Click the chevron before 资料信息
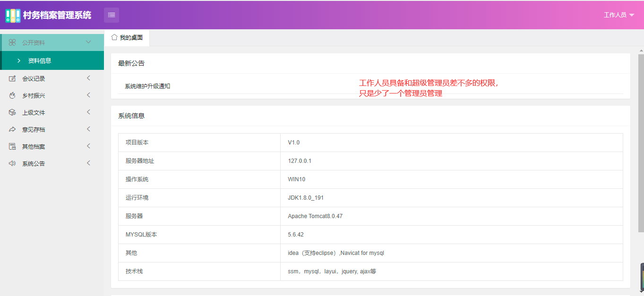Image resolution: width=644 pixels, height=296 pixels. (19, 60)
